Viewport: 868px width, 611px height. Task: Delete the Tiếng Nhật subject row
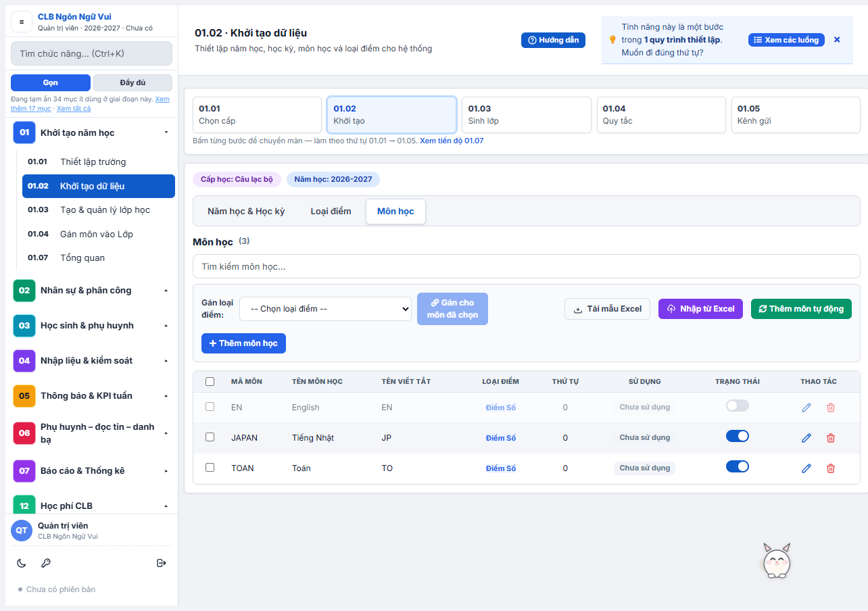(x=831, y=438)
